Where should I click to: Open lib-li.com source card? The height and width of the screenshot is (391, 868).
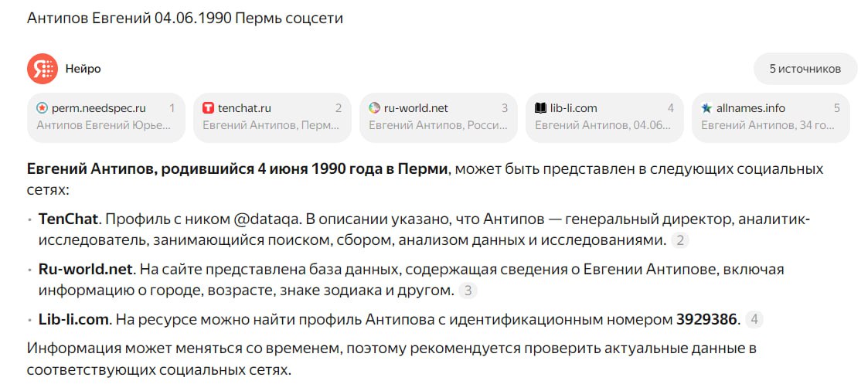[x=604, y=117]
